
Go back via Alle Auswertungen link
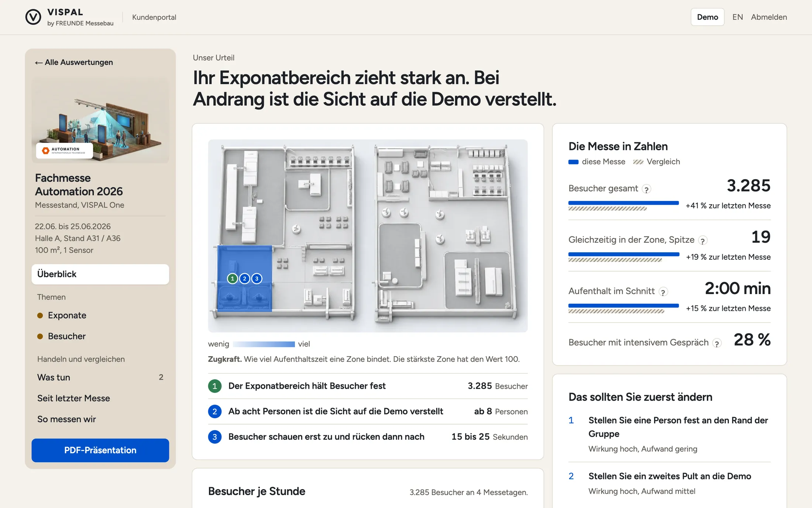pos(74,62)
